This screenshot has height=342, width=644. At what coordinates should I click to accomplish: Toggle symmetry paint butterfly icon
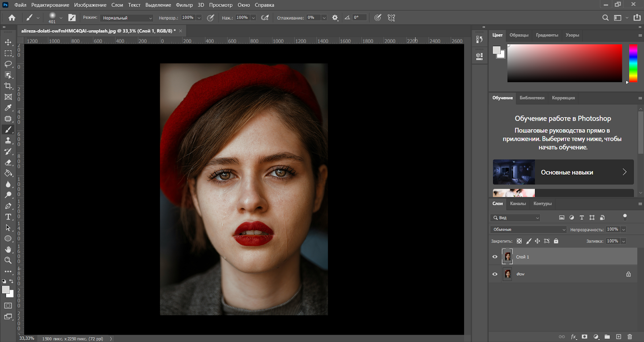coord(391,18)
